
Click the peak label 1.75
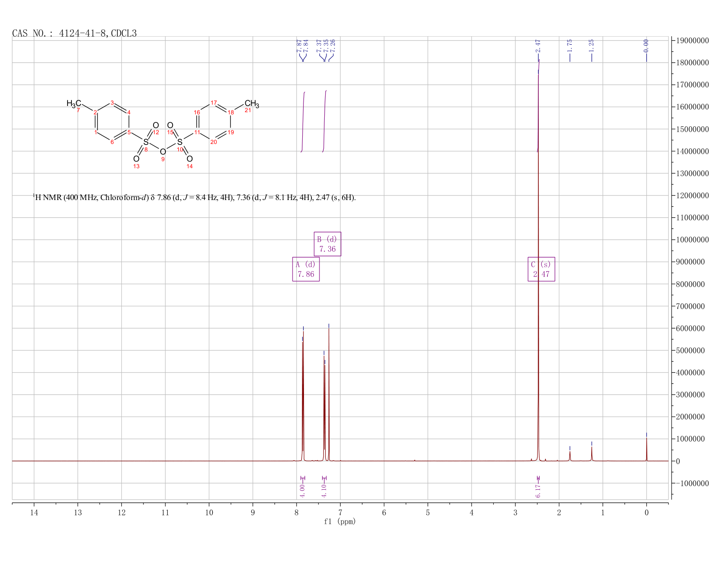(570, 46)
